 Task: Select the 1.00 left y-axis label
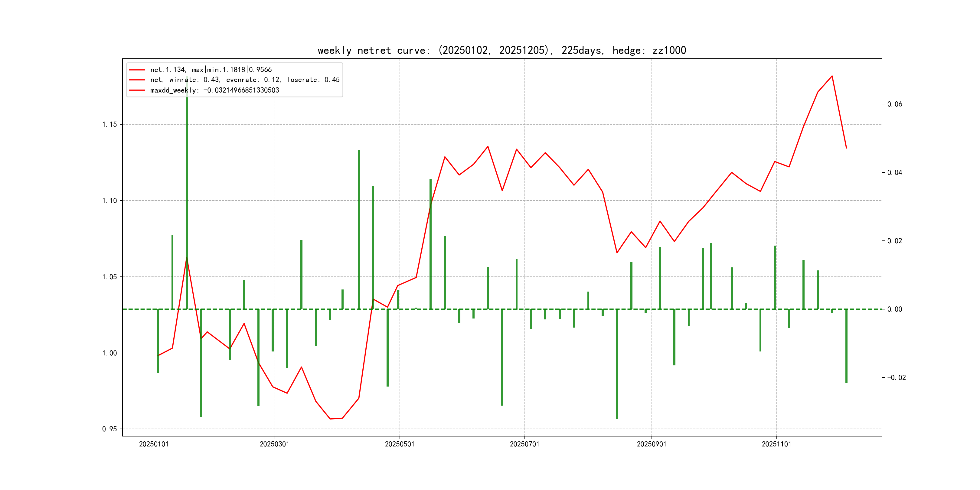(109, 353)
